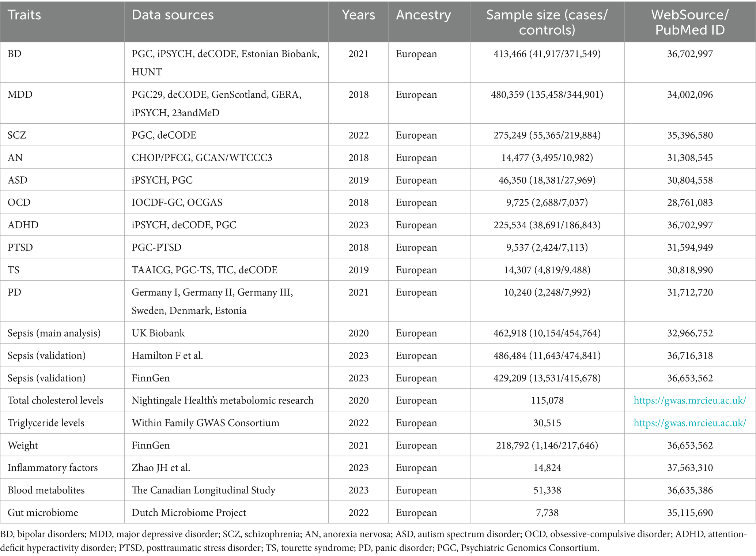The height and width of the screenshot is (556, 756).
Task: Click sample size 7,738
Action: [547, 513]
